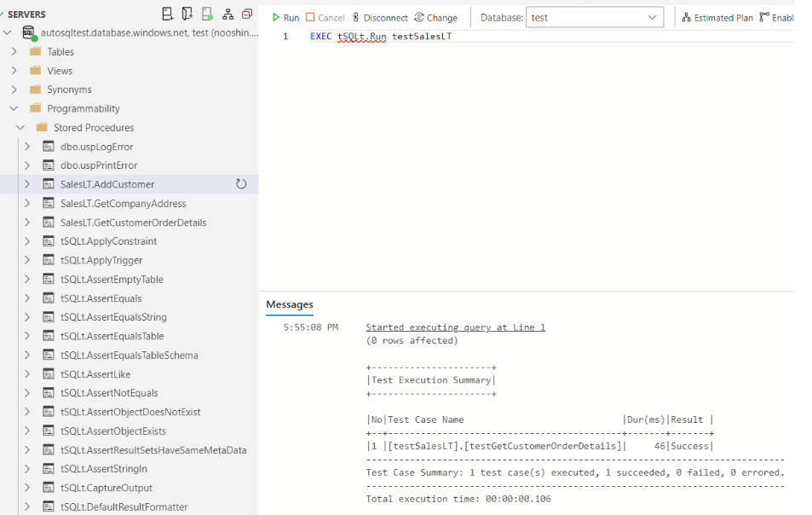
Task: Switch to the Messages tab
Action: point(290,304)
